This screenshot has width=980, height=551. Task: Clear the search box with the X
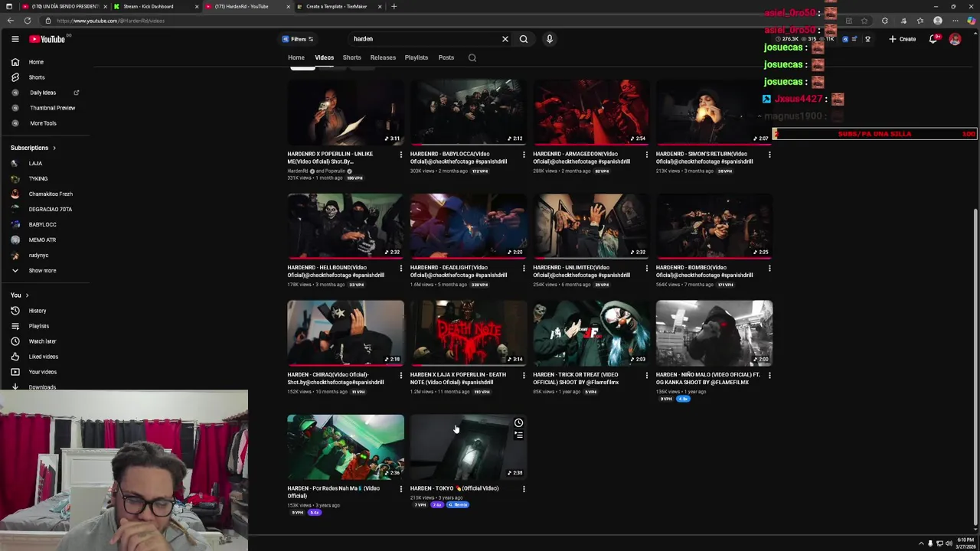pos(505,39)
